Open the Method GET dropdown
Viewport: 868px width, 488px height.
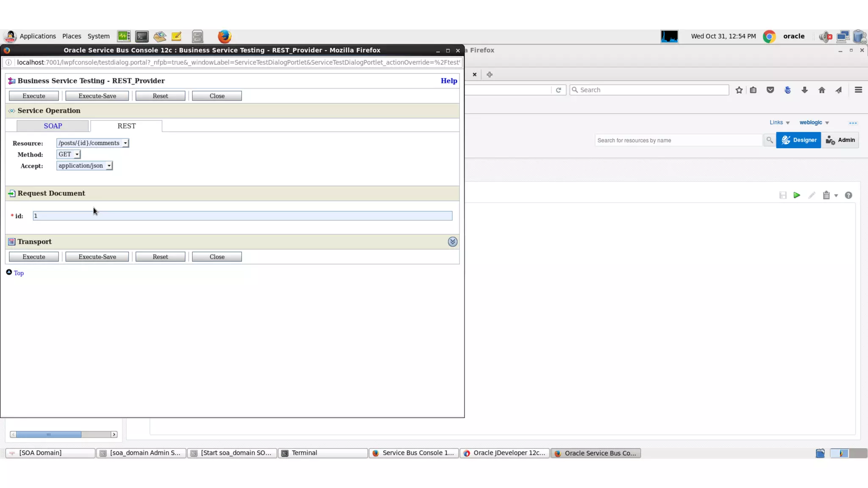pyautogui.click(x=69, y=155)
